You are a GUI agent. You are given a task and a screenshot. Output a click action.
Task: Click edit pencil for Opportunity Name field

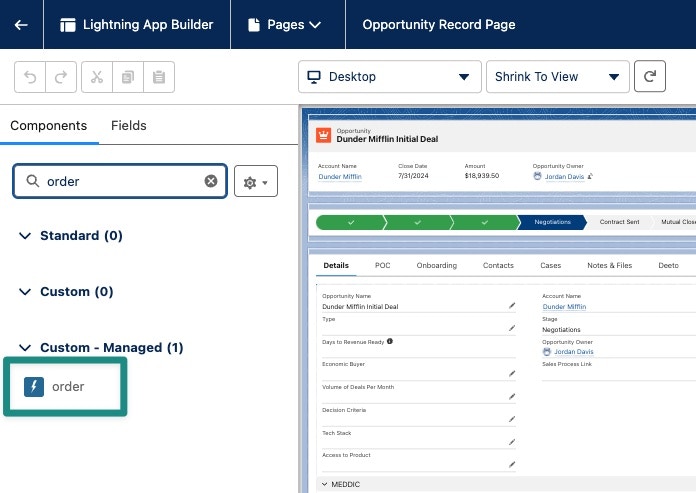click(x=512, y=305)
